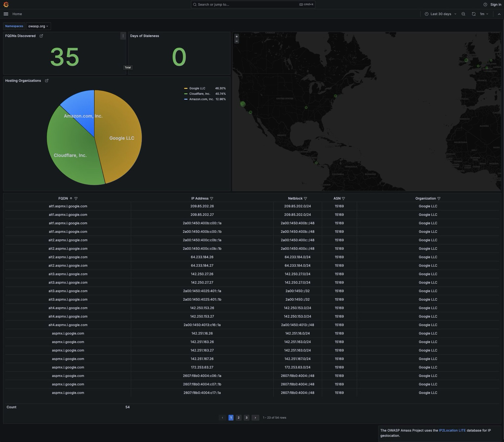504x442 pixels.
Task: Open 1m refresh interval dropdown
Action: click(484, 14)
